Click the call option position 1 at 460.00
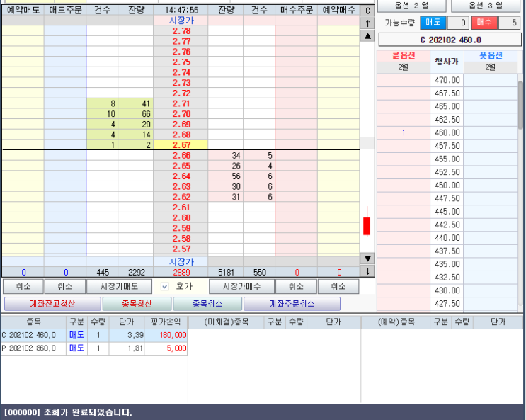Screen dimensions: 526x420 click(x=404, y=132)
